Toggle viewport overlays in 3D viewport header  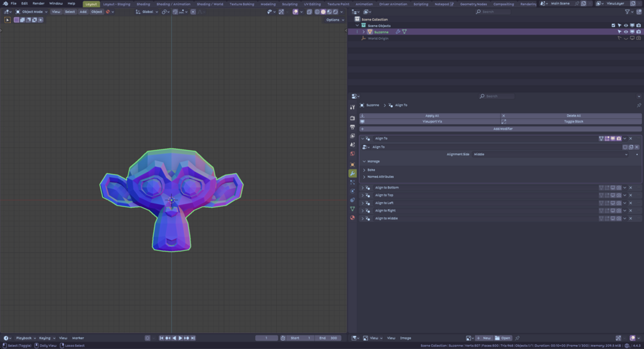pyautogui.click(x=295, y=12)
